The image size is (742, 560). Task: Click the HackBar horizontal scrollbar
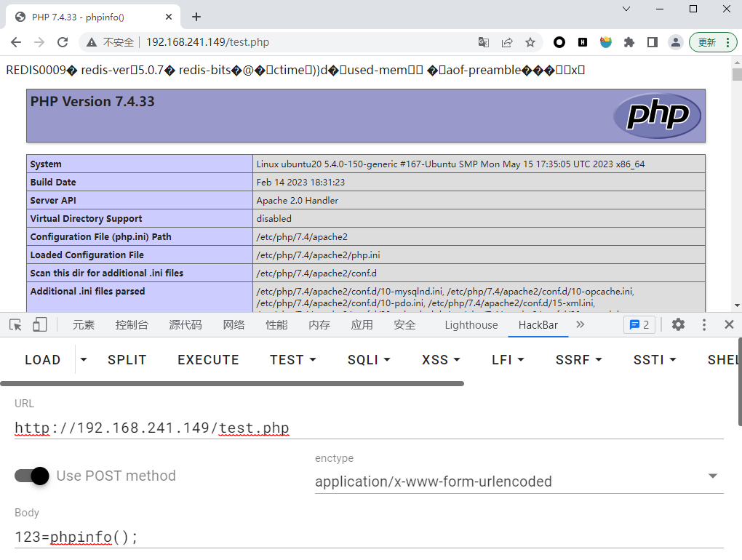point(232,383)
